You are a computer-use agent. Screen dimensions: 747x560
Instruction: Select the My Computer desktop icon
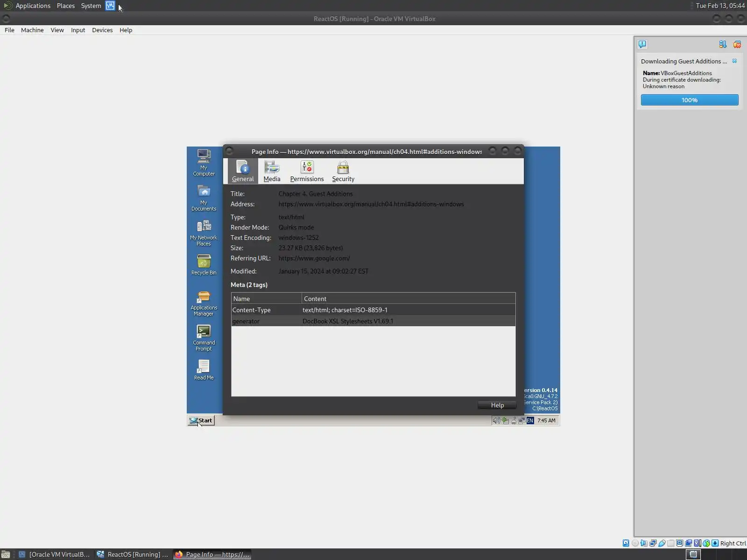coord(204,162)
